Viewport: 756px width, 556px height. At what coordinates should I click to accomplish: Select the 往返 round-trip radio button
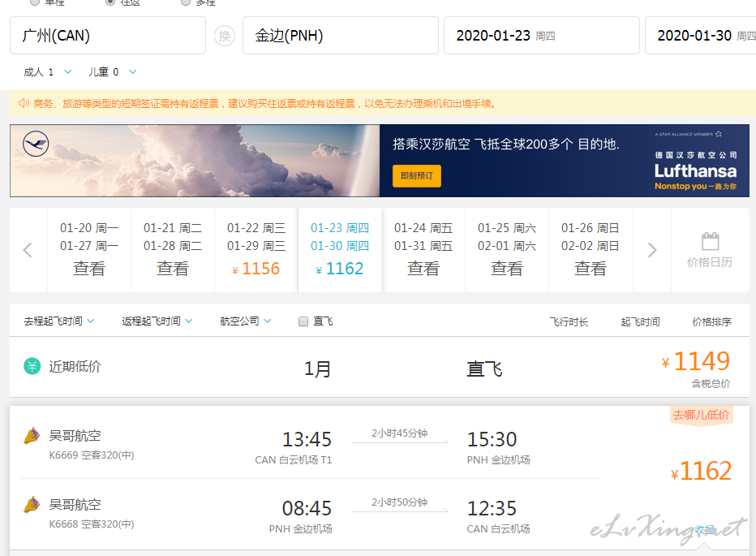tap(110, 2)
